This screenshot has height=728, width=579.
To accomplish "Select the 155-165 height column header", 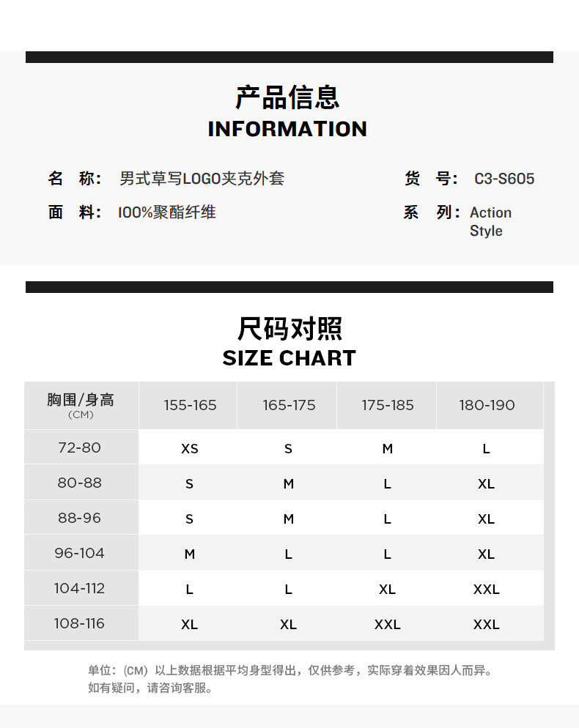I will tap(190, 405).
